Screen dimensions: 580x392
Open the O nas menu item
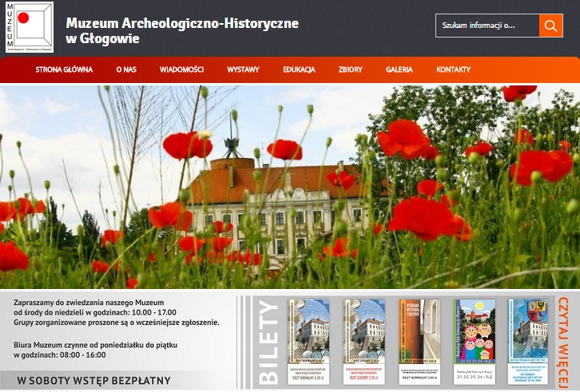126,69
